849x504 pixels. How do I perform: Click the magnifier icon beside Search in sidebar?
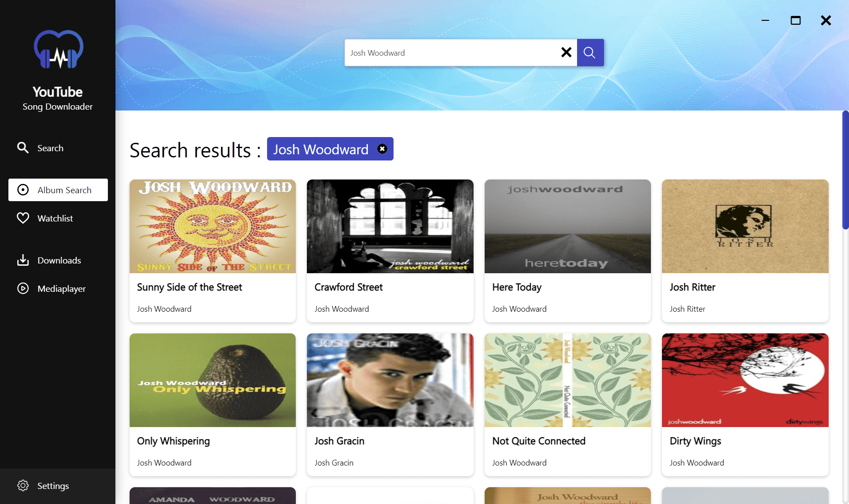point(23,148)
